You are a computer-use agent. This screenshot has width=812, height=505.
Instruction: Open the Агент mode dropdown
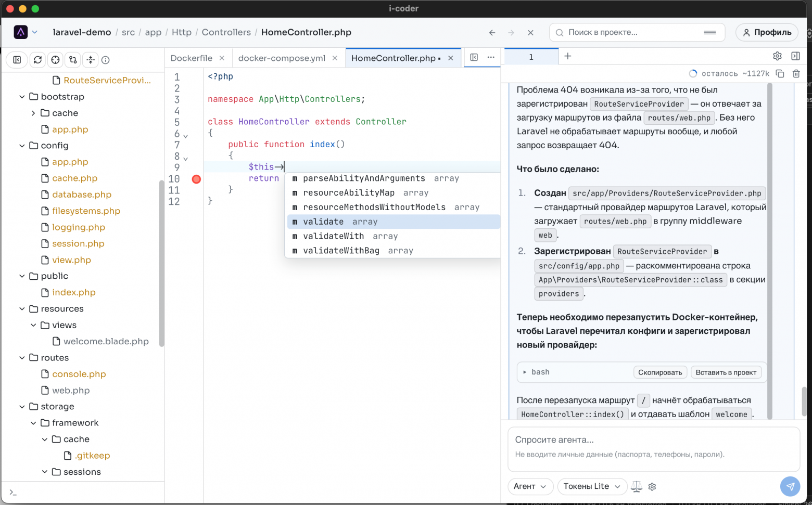tap(530, 486)
